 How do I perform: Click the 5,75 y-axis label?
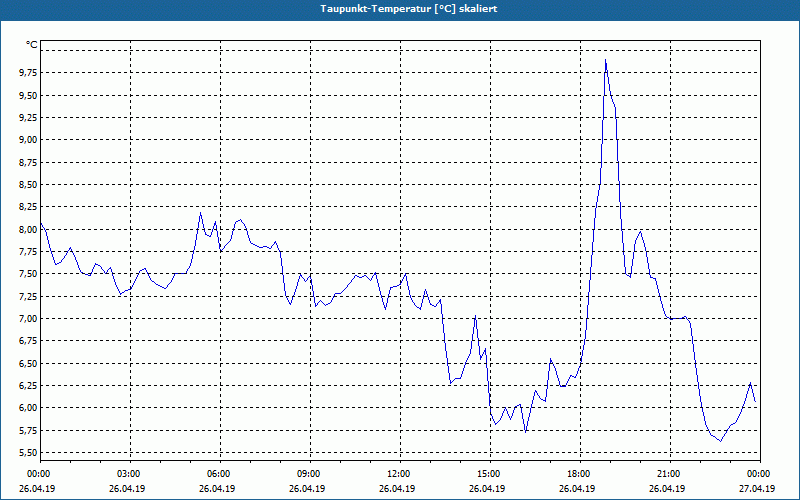(28, 430)
